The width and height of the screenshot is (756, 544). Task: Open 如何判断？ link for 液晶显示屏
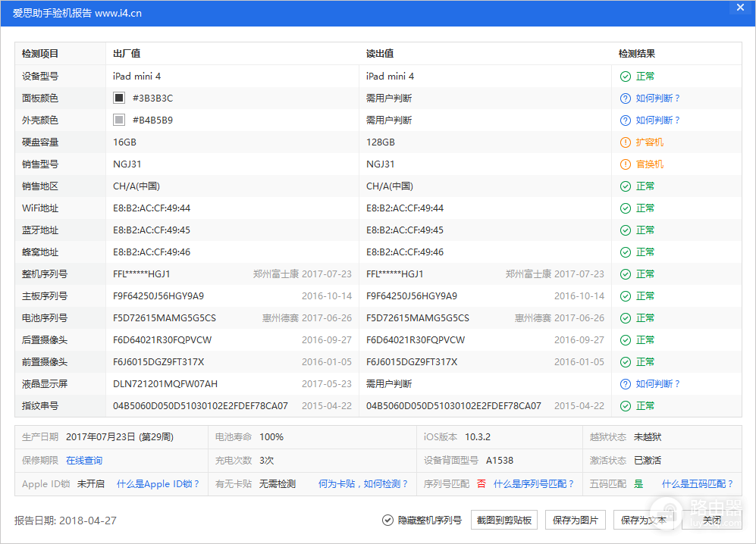click(x=657, y=384)
